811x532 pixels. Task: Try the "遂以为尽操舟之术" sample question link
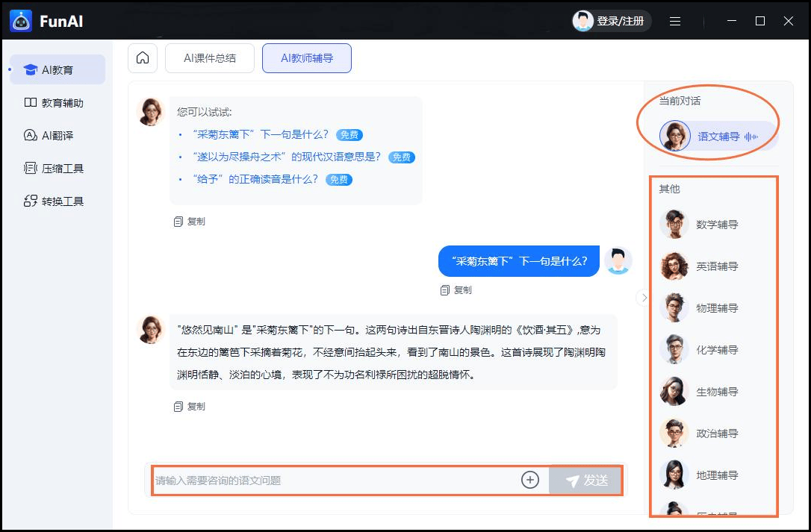coord(287,157)
